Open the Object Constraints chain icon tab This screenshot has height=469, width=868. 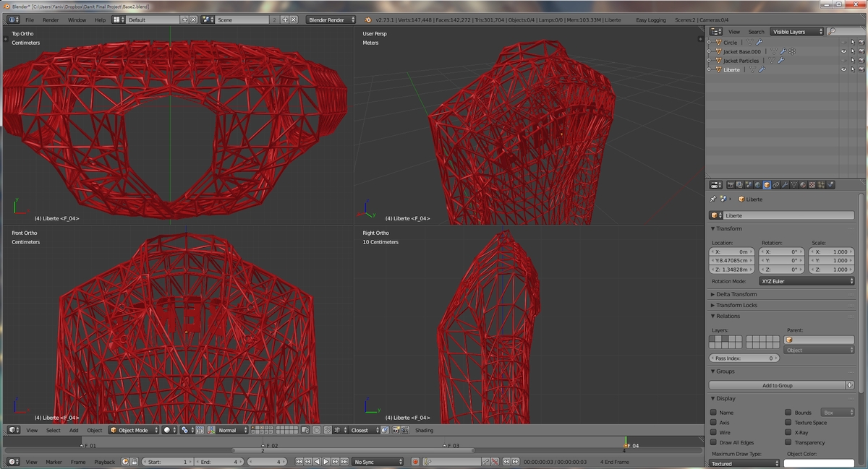pos(775,185)
